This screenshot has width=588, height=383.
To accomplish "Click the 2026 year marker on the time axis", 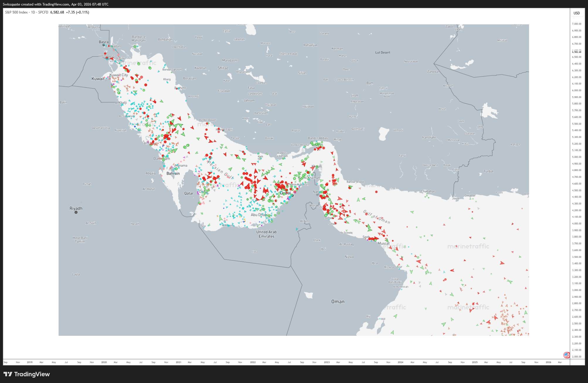I will coord(548,362).
